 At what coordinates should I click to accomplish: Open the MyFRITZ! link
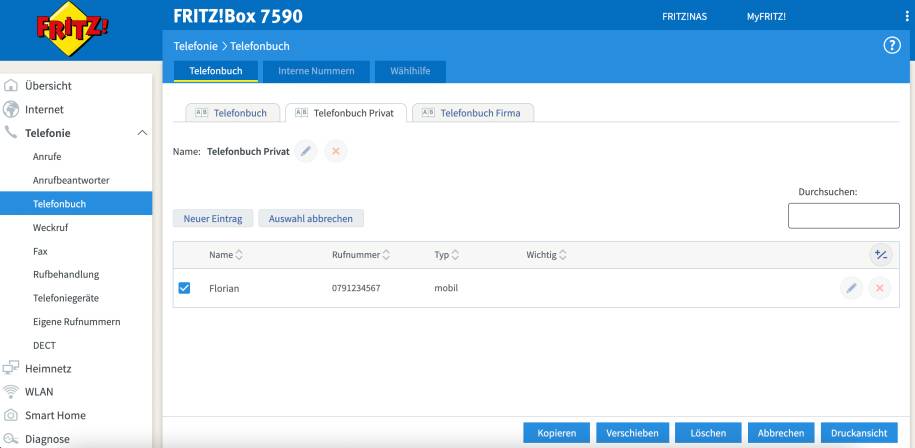coord(766,17)
